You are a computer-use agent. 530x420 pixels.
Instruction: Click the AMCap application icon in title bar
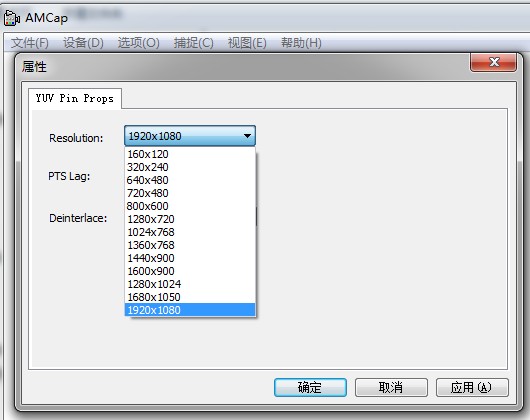(x=12, y=18)
